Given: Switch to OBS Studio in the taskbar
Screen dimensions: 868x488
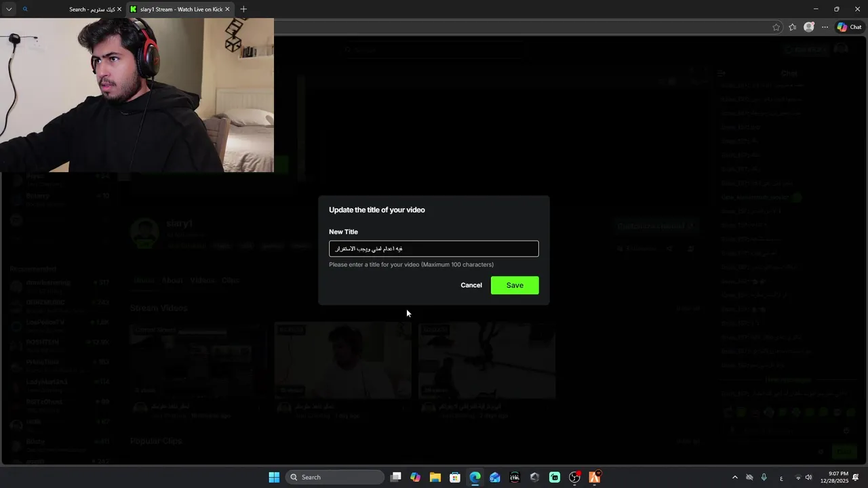Looking at the screenshot, I should pyautogui.click(x=574, y=477).
